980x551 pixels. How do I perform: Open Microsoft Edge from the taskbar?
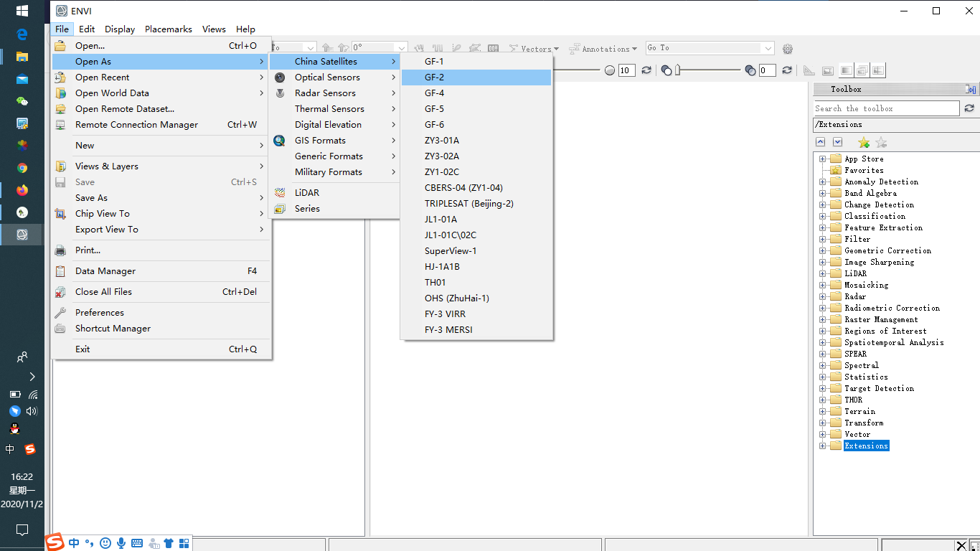click(x=22, y=34)
